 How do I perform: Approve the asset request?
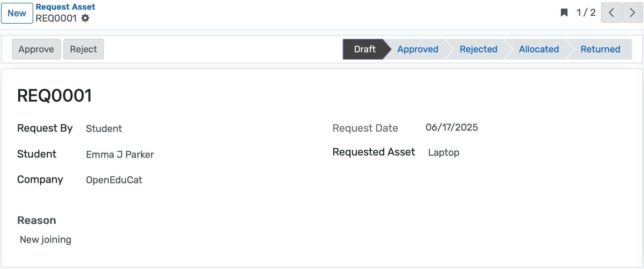(x=36, y=49)
